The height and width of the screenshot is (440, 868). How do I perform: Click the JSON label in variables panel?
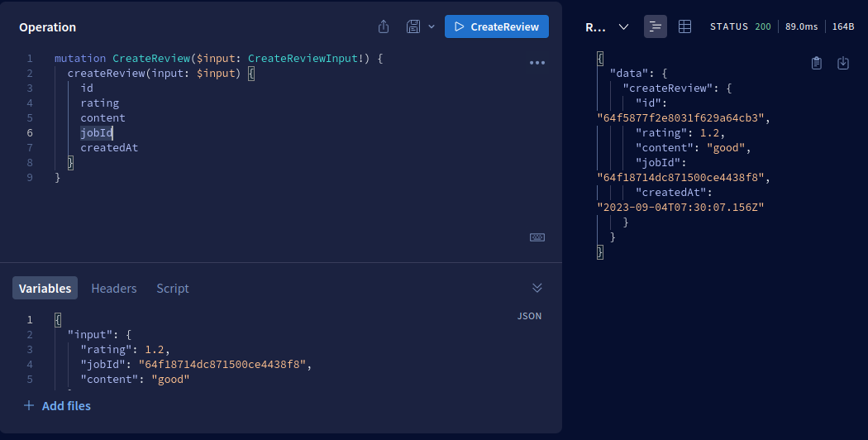pyautogui.click(x=529, y=316)
